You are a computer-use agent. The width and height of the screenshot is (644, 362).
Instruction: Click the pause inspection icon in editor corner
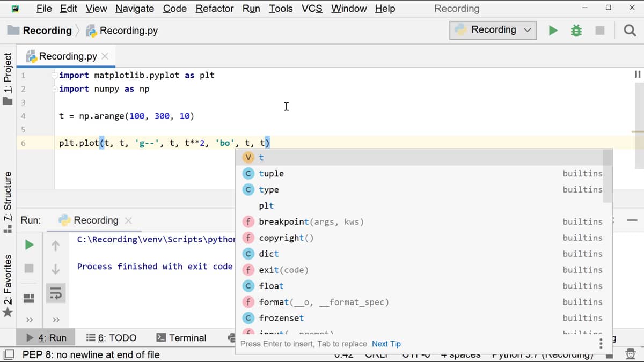click(638, 75)
